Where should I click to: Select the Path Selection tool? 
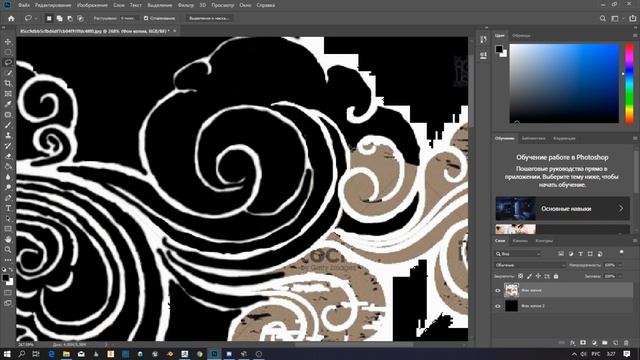click(x=8, y=219)
